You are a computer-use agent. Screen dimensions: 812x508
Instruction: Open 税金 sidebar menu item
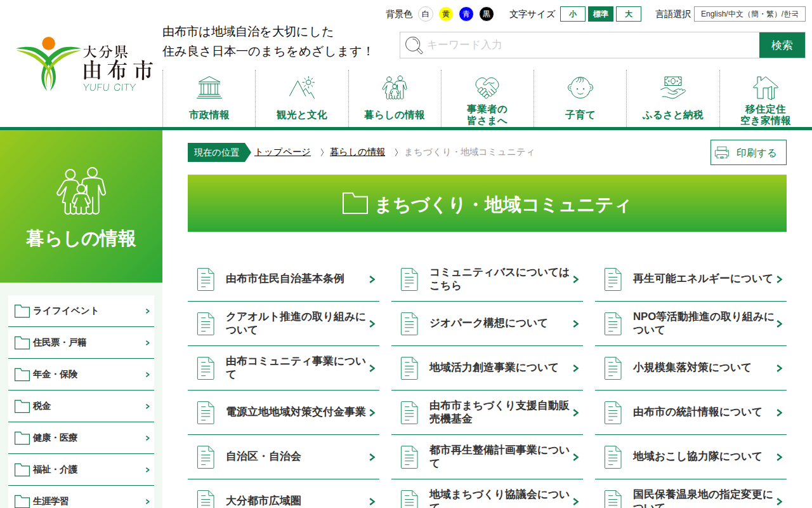pos(81,406)
